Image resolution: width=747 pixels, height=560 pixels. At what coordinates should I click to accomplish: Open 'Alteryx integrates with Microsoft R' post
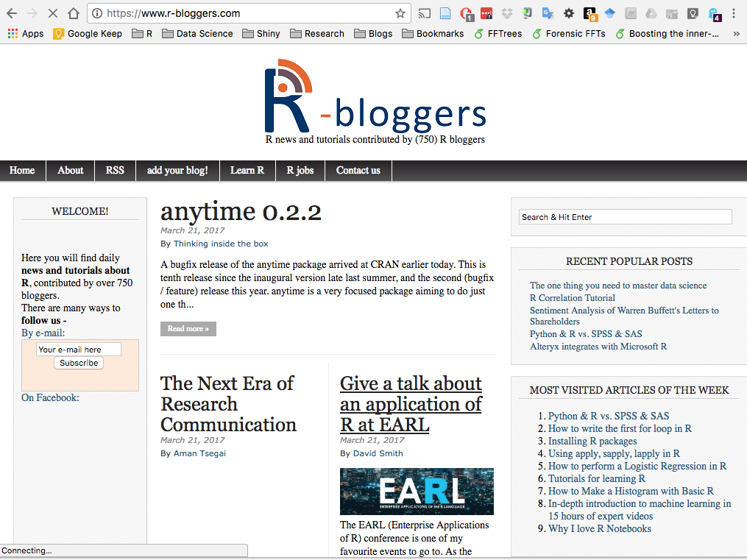(x=598, y=346)
